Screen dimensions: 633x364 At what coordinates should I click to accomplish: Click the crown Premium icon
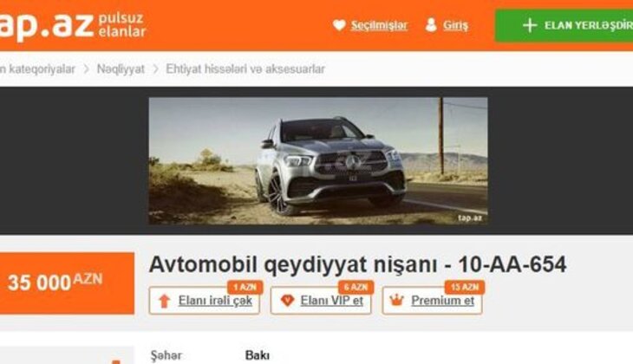coord(397,300)
